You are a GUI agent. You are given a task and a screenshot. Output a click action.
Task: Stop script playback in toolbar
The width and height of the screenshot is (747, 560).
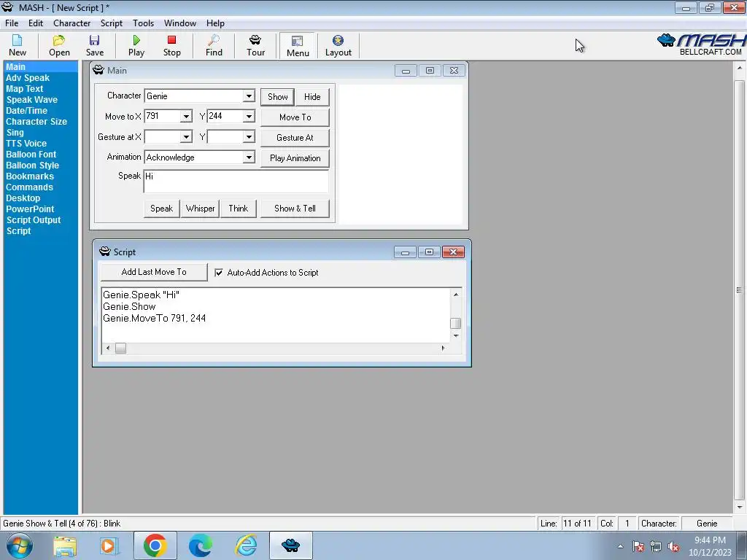pos(172,46)
